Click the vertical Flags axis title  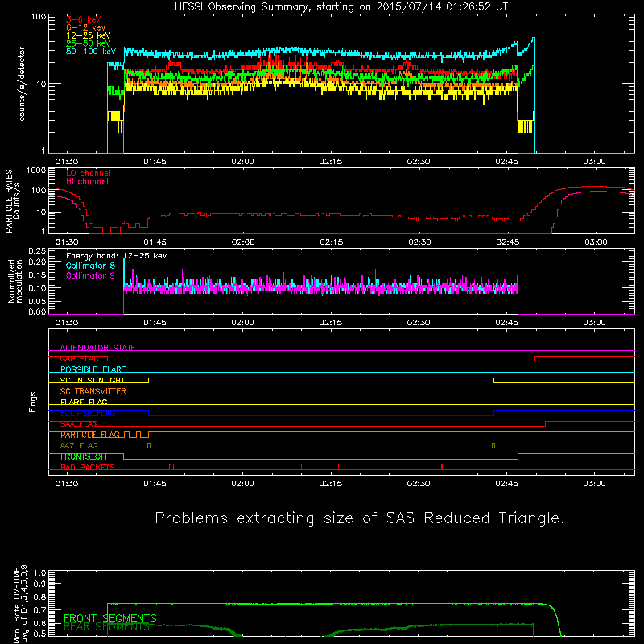[33, 402]
